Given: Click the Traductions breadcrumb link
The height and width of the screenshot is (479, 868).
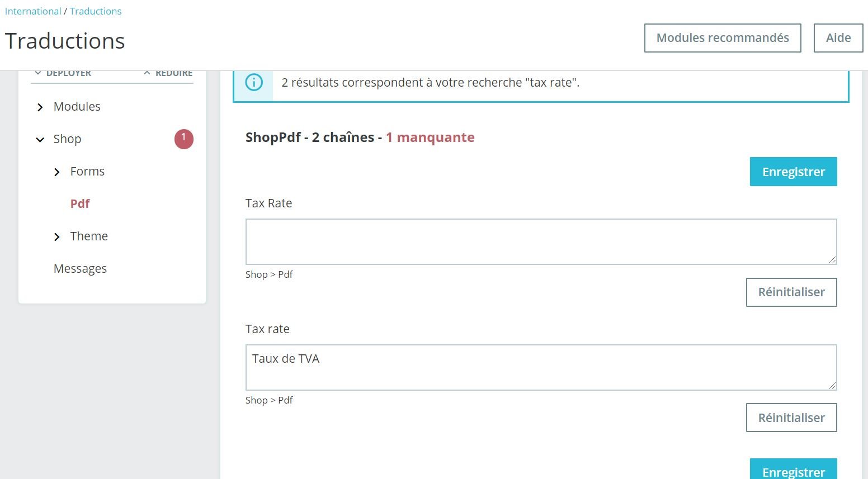Looking at the screenshot, I should pos(96,11).
